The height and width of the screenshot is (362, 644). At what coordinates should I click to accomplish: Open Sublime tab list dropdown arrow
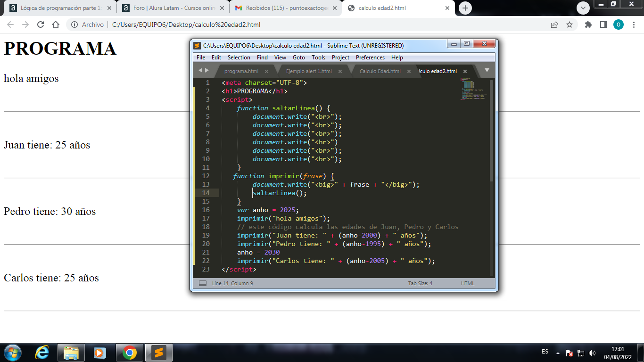[x=487, y=70]
